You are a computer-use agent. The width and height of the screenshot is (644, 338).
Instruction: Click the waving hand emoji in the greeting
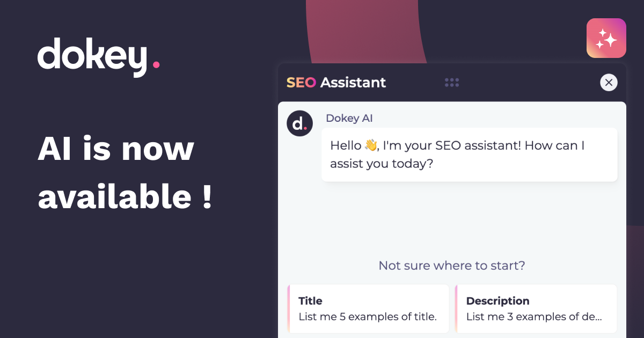[x=371, y=145]
